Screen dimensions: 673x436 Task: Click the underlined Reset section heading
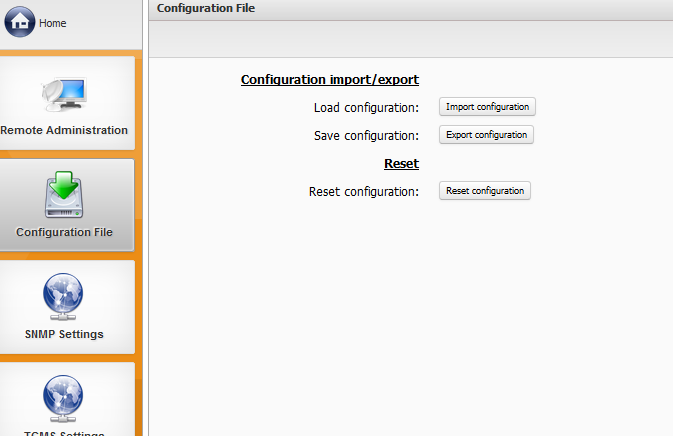[x=401, y=164]
